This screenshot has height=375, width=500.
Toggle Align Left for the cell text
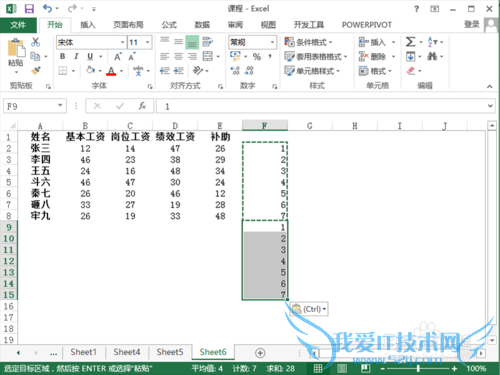pos(164,56)
